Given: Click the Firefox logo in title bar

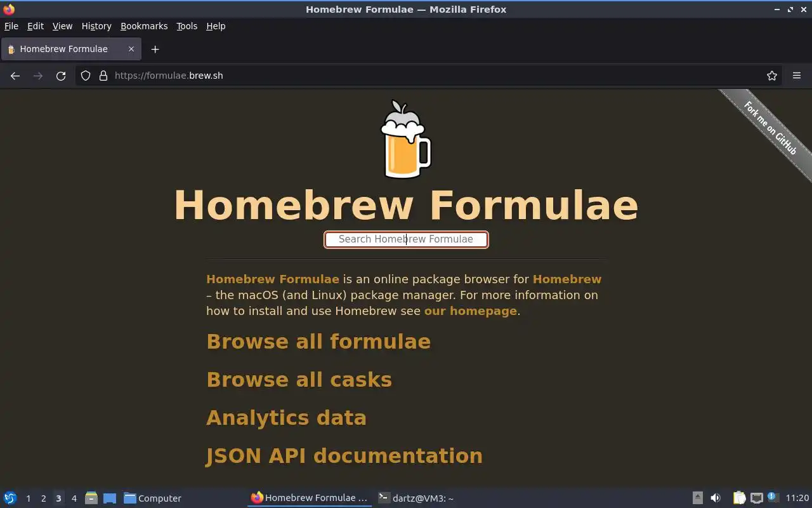Looking at the screenshot, I should 9,9.
